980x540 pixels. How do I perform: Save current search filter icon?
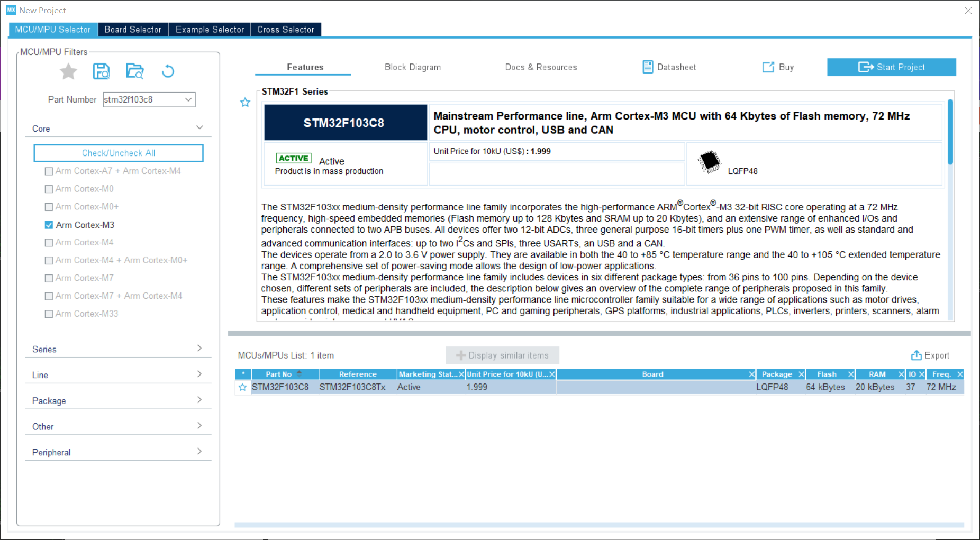(x=101, y=71)
